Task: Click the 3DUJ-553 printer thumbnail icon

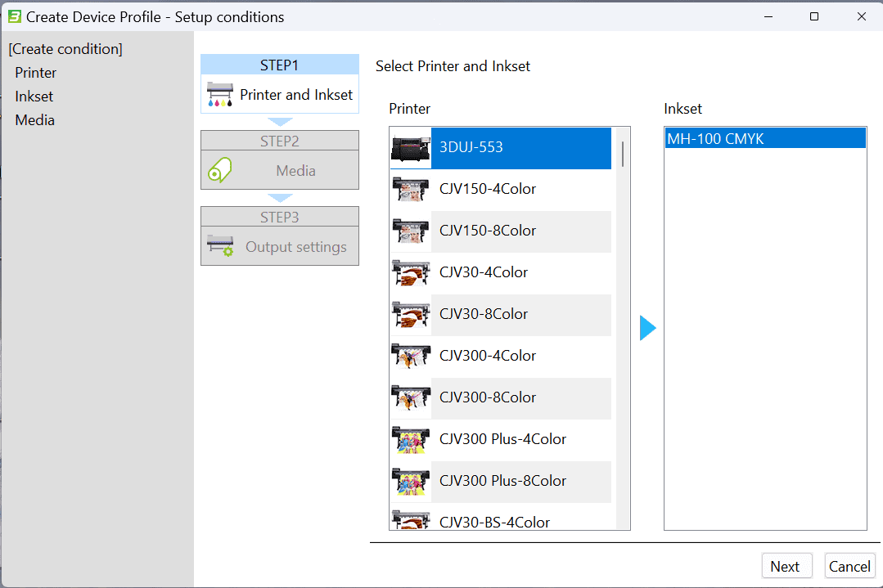Action: click(410, 148)
